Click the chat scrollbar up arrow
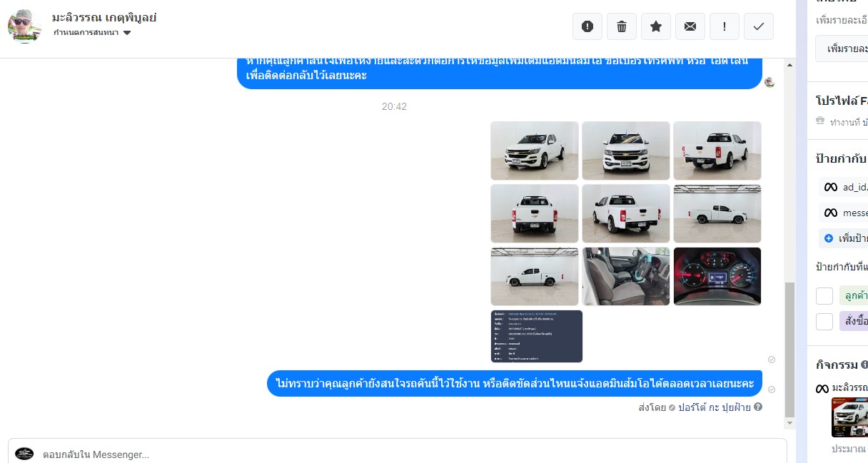Image resolution: width=868 pixels, height=463 pixels. tap(789, 65)
